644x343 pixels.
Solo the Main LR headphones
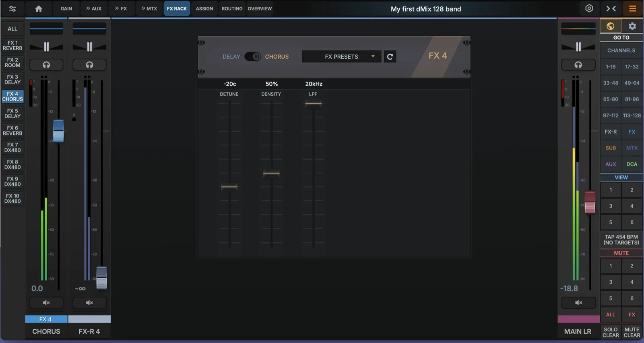coord(578,65)
